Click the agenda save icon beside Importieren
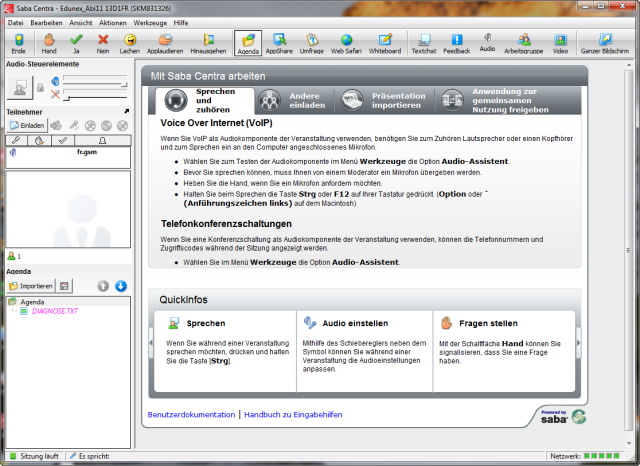Screen dimensions: 640x466 [64, 286]
